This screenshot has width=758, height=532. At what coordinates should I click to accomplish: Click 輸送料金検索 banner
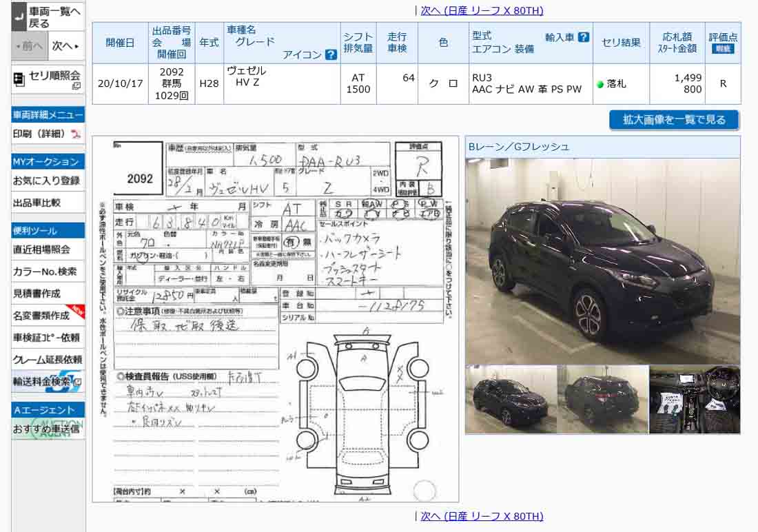coord(48,382)
